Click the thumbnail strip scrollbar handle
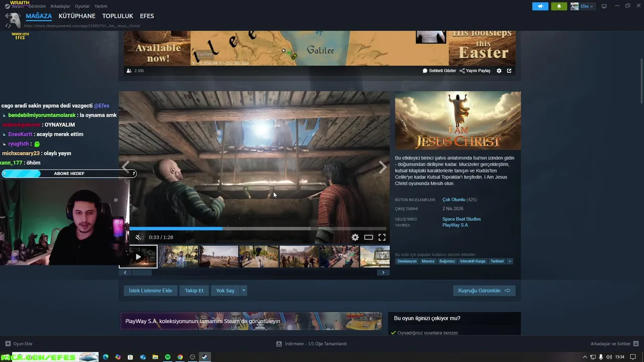This screenshot has height=362, width=644. pyautogui.click(x=141, y=273)
